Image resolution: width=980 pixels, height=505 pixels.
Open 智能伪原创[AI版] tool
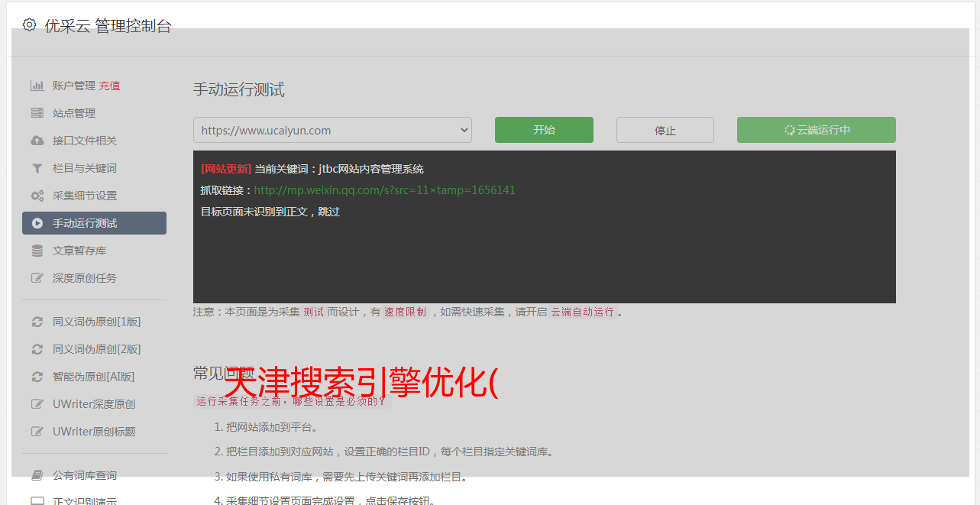coord(94,377)
